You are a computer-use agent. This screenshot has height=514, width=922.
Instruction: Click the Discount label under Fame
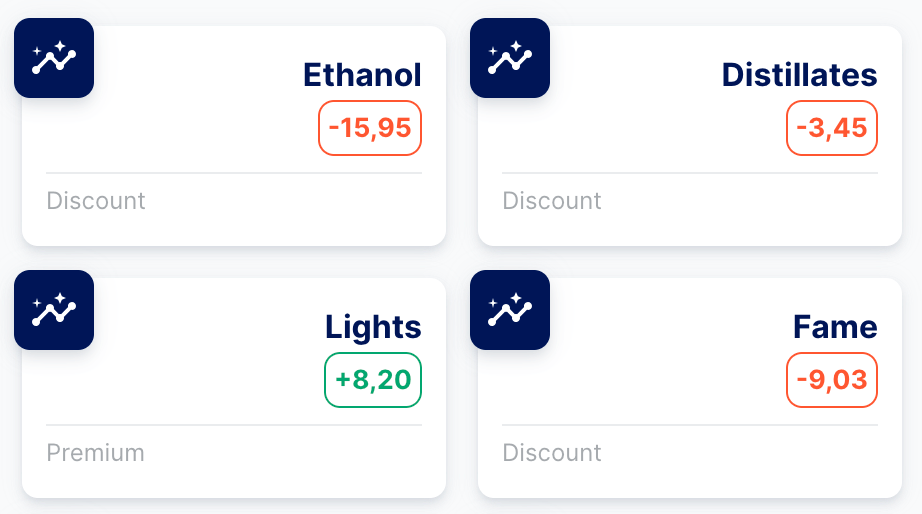[552, 453]
